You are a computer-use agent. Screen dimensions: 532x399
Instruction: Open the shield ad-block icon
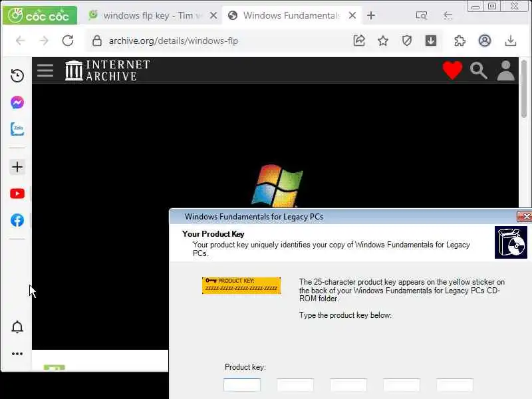(x=407, y=41)
